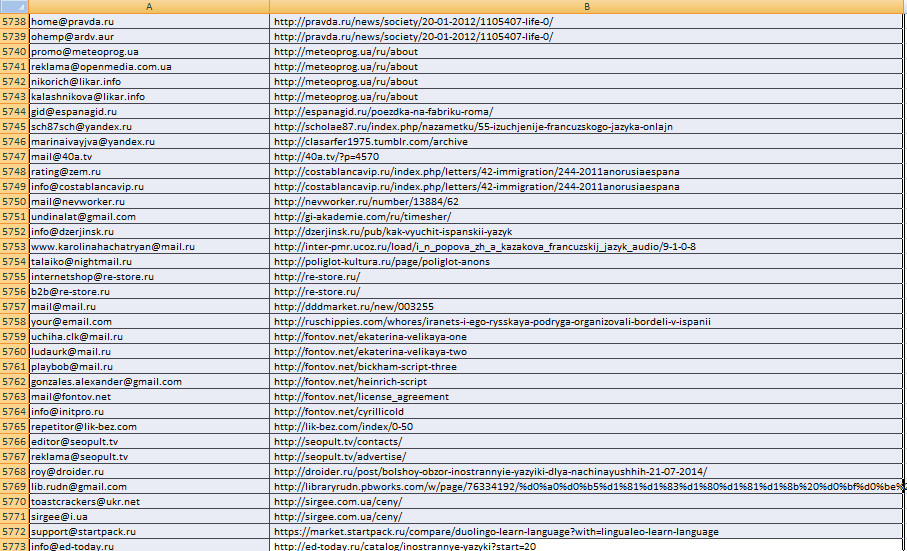Select lib.rudn@gmail.com cell
907x551 pixels.
pyautogui.click(x=149, y=486)
